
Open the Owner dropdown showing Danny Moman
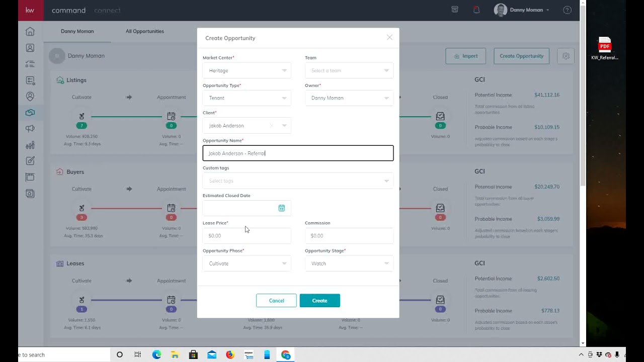click(x=349, y=98)
